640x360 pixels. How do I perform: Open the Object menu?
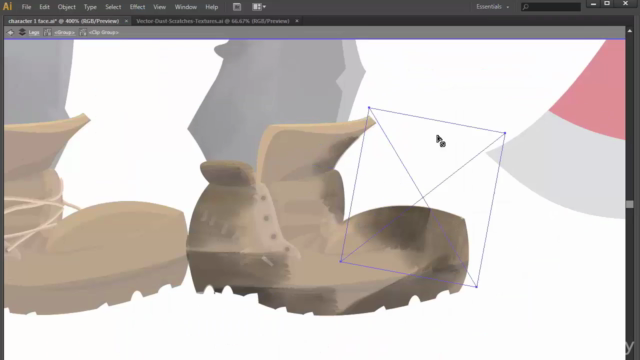point(67,7)
